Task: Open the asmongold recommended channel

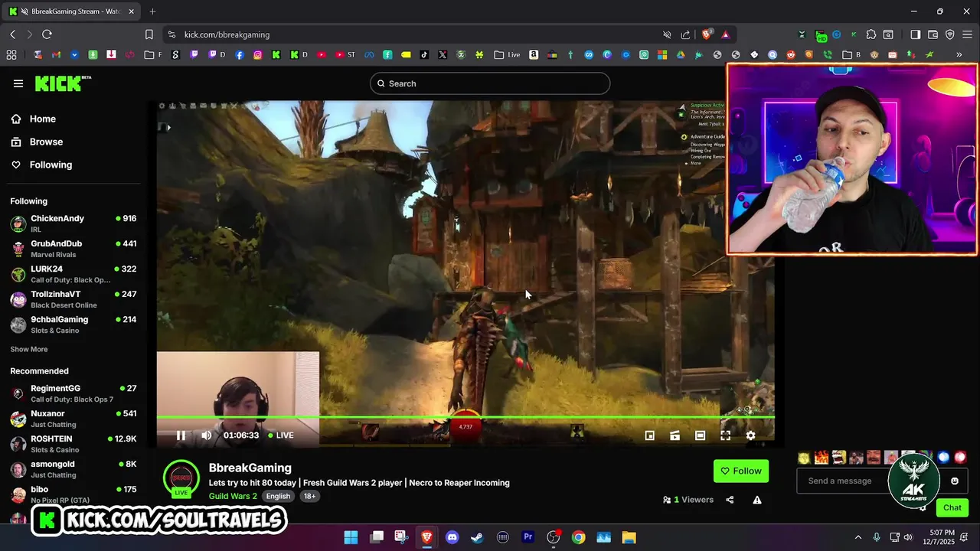Action: point(73,468)
